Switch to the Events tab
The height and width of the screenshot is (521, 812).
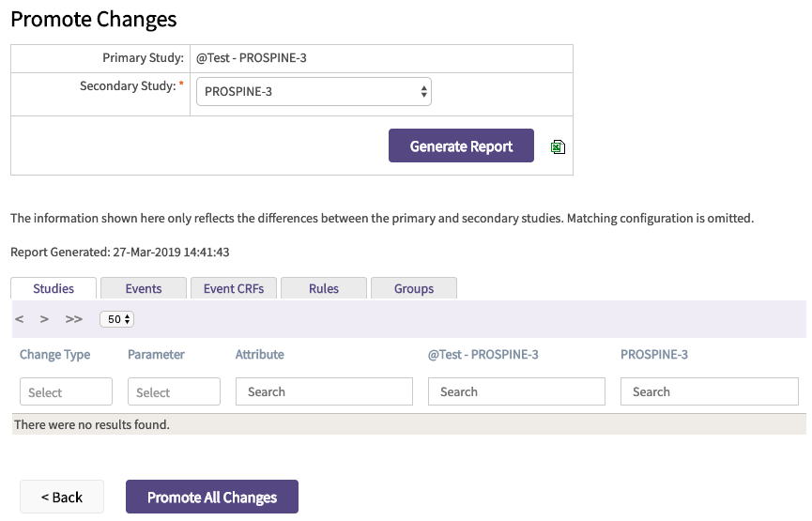(144, 288)
